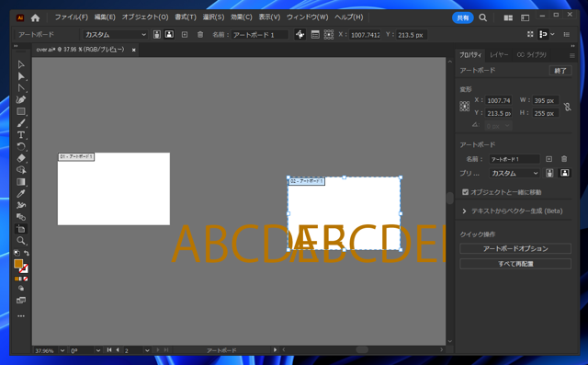
Task: Set fill type to None
Action: [x=26, y=279]
